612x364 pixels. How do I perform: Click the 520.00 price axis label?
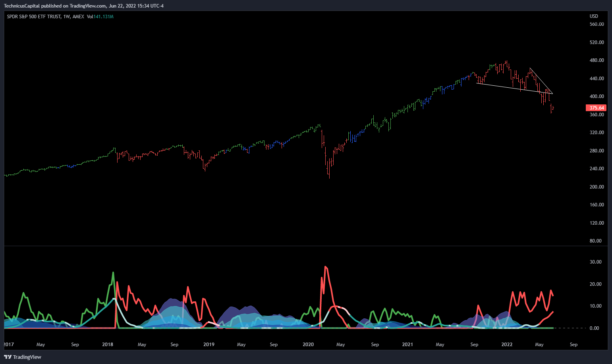[597, 42]
